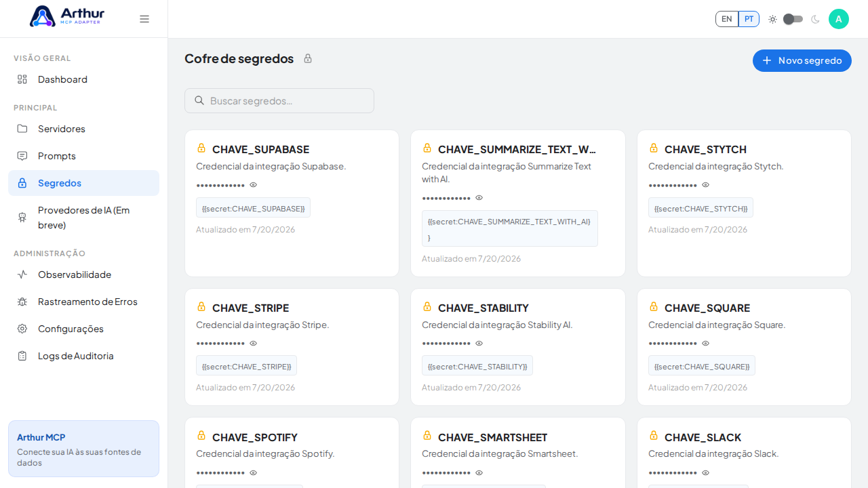The image size is (868, 488).
Task: Click the sun light-mode icon
Action: 772,19
